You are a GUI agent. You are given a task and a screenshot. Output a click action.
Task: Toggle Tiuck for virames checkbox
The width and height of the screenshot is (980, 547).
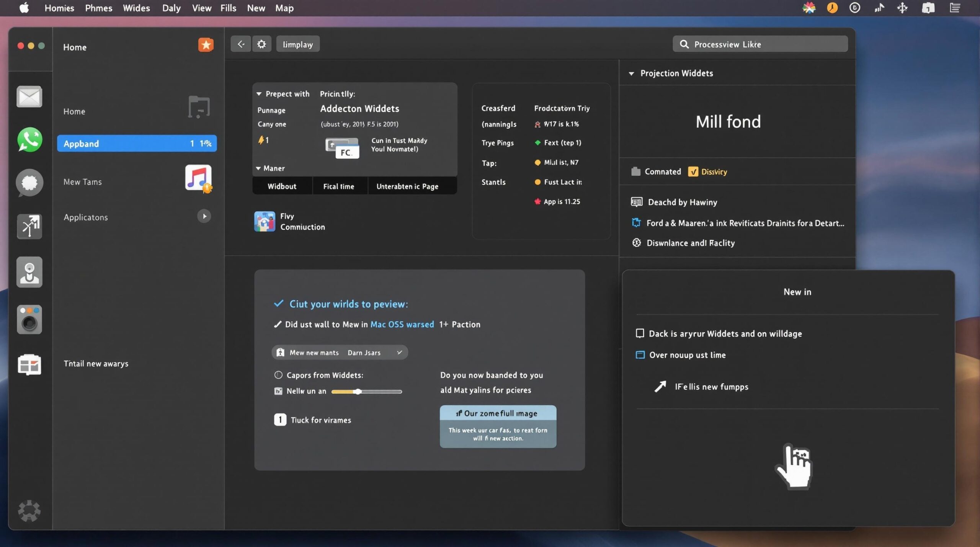click(280, 420)
